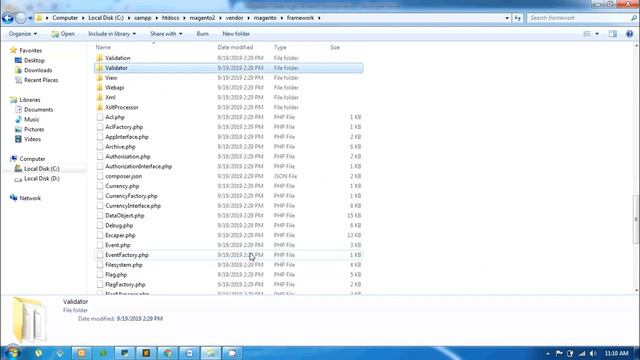Click the Forward navigation arrow
Viewport: 640px width, 360px height.
[x=20, y=18]
